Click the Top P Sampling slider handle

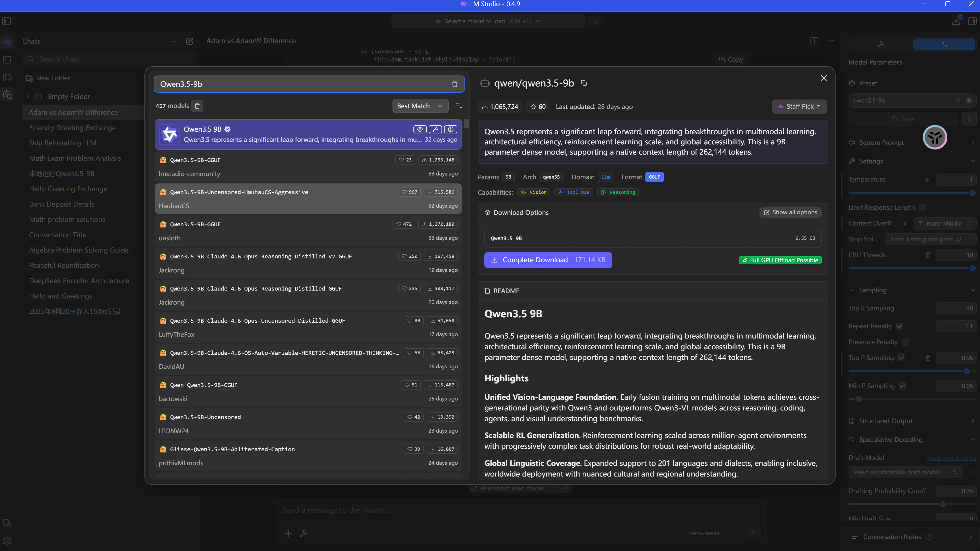coord(966,371)
